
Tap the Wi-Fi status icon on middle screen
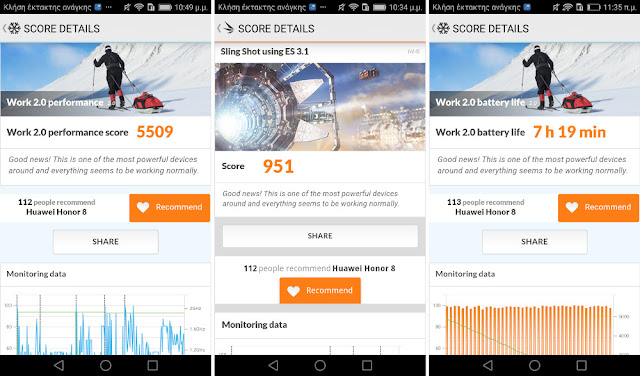354,7
